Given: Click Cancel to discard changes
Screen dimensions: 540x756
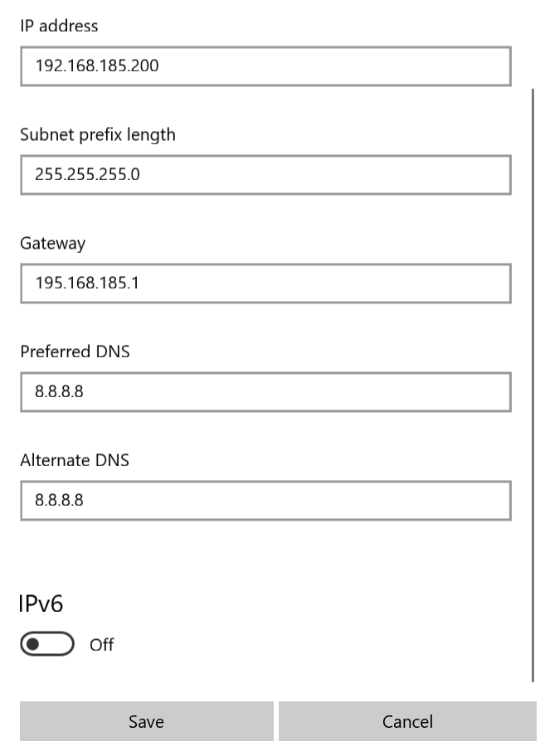Looking at the screenshot, I should click(x=407, y=721).
